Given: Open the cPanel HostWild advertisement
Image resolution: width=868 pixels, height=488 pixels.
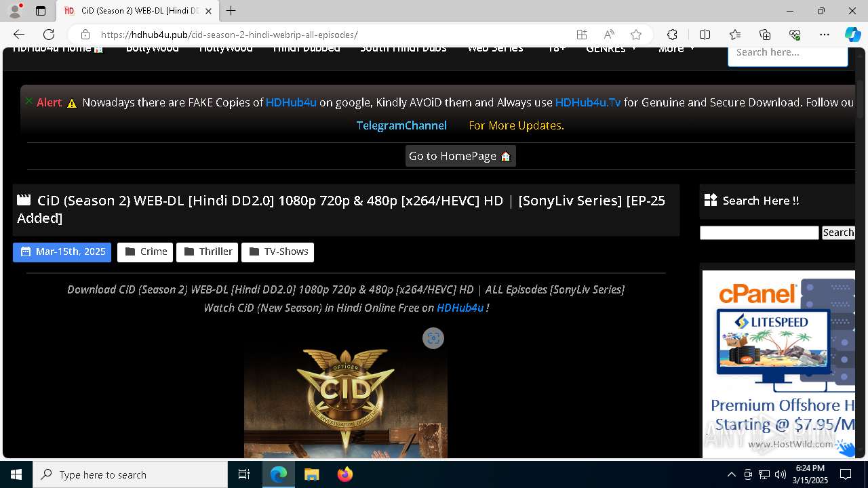Looking at the screenshot, I should (x=778, y=364).
